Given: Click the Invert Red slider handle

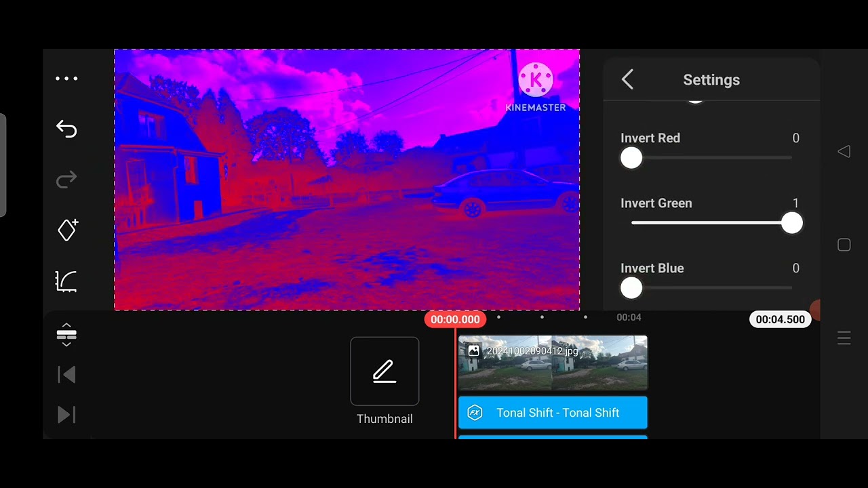Looking at the screenshot, I should coord(631,158).
